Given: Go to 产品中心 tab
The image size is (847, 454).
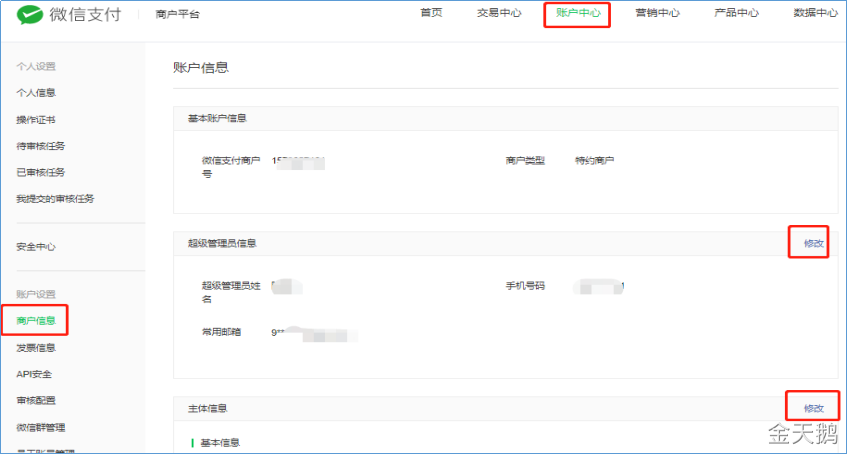Looking at the screenshot, I should (x=736, y=13).
